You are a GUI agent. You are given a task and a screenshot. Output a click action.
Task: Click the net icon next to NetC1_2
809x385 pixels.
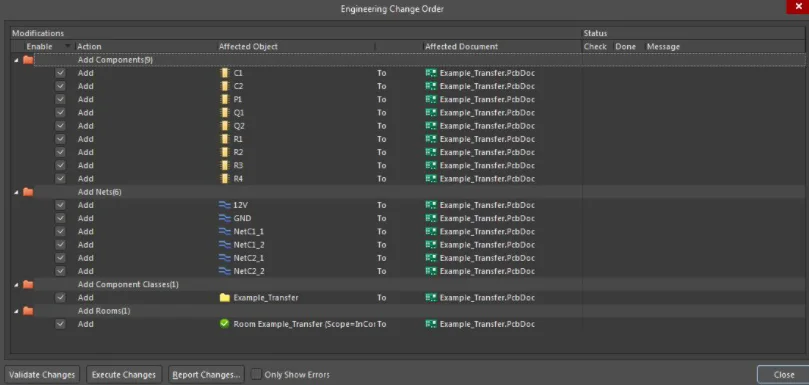pyautogui.click(x=224, y=245)
